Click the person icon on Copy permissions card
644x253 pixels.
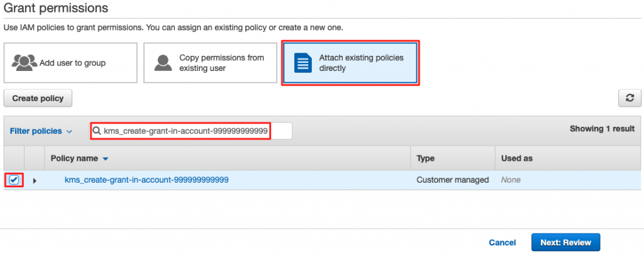pos(164,63)
